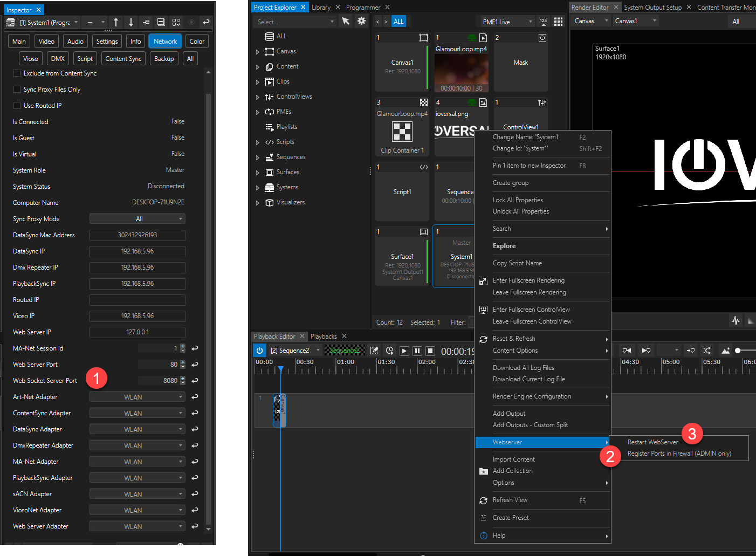The height and width of the screenshot is (556, 756).
Task: Click the Inspector vertical scrollbar
Action: (x=208, y=310)
